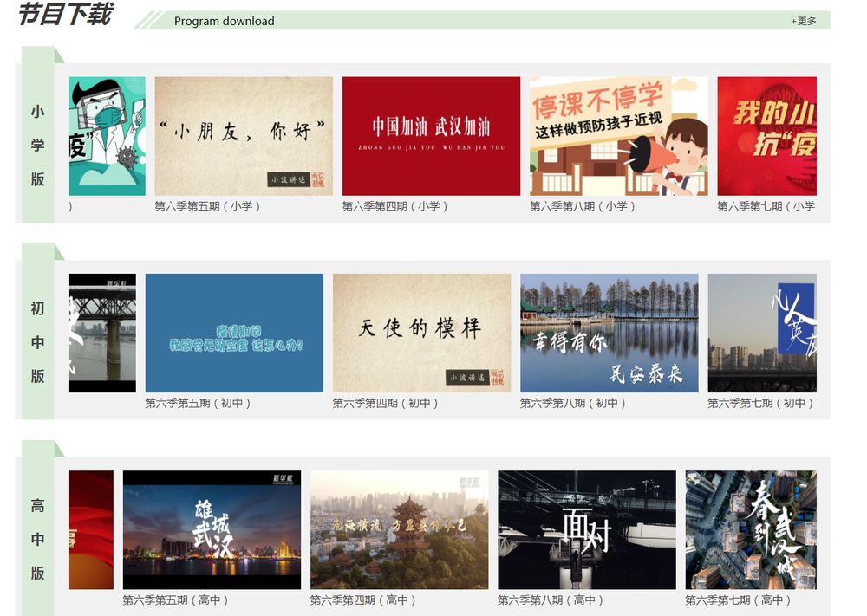
Task: Select the 高中版 tab
Action: [x=37, y=539]
